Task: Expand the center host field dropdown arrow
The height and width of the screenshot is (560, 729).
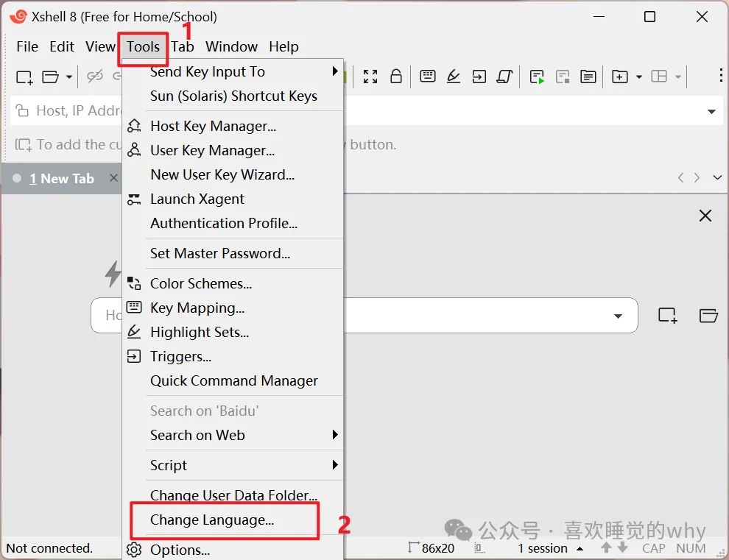Action: click(x=618, y=316)
